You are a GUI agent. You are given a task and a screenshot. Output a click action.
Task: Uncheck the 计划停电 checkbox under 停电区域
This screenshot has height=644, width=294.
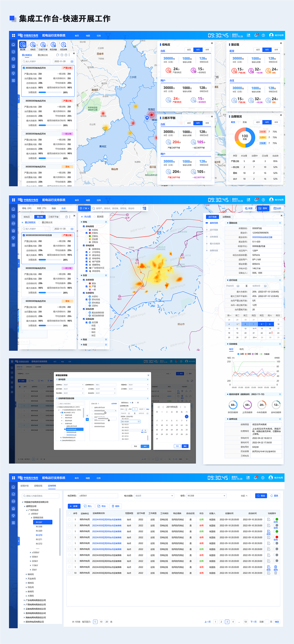87,252
